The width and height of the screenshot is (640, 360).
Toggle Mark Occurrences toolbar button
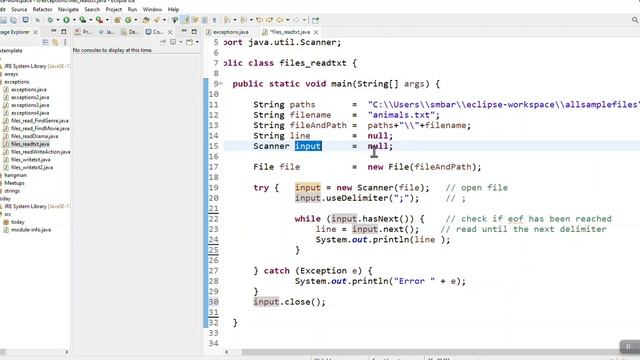184,20
